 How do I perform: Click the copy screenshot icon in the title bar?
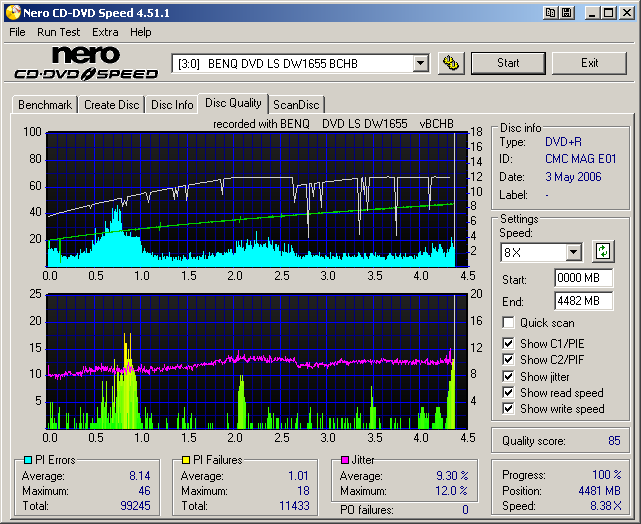tap(550, 13)
